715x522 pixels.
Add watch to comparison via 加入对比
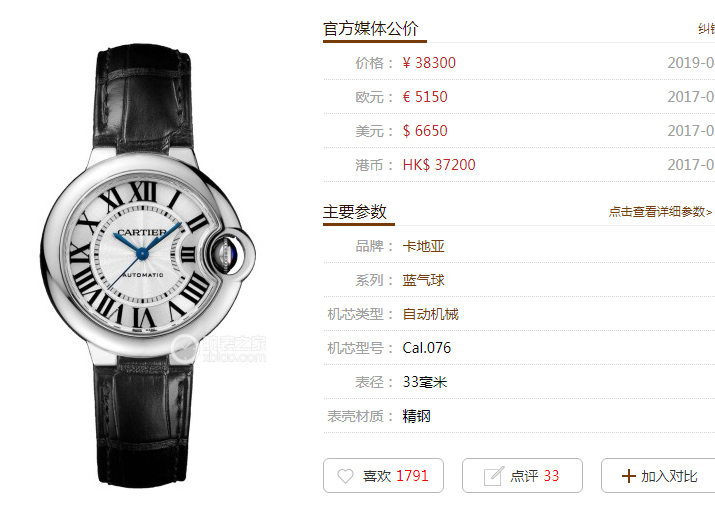(659, 475)
